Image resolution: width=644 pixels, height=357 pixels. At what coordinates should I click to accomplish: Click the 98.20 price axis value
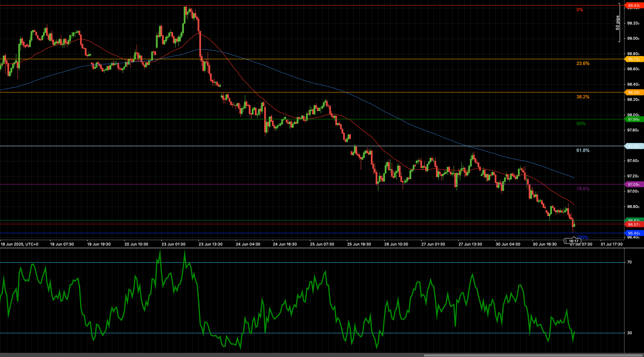click(633, 99)
